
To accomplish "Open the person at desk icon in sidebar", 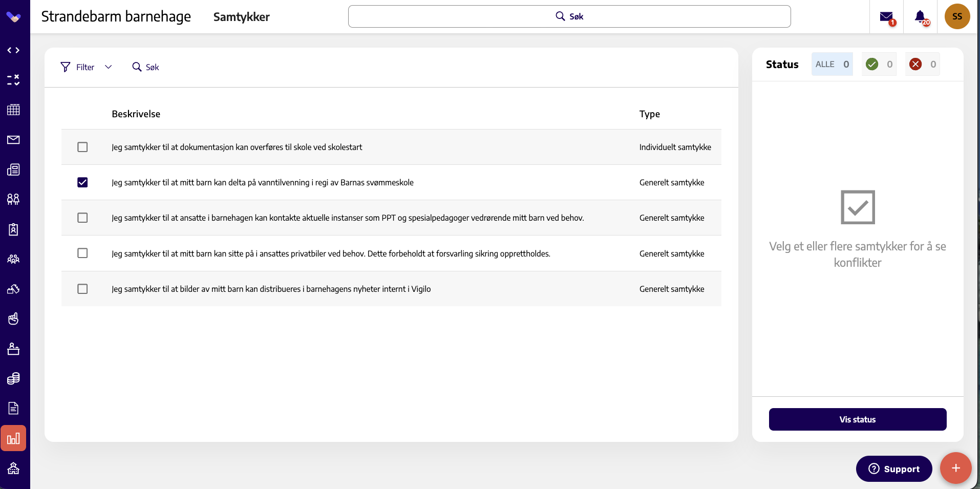I will (13, 349).
